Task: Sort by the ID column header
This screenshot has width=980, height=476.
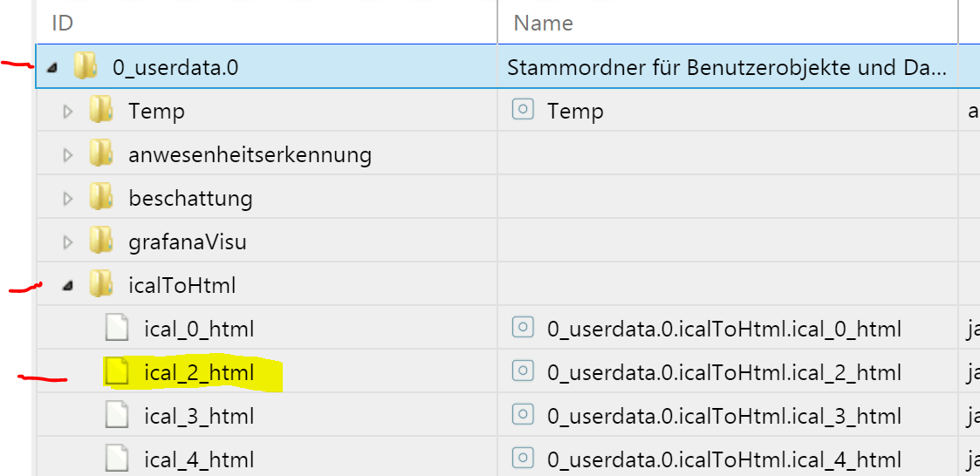Action: coord(62,24)
